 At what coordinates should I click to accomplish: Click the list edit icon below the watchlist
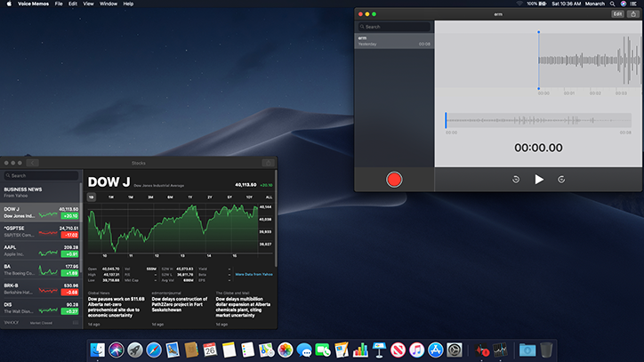(76, 323)
